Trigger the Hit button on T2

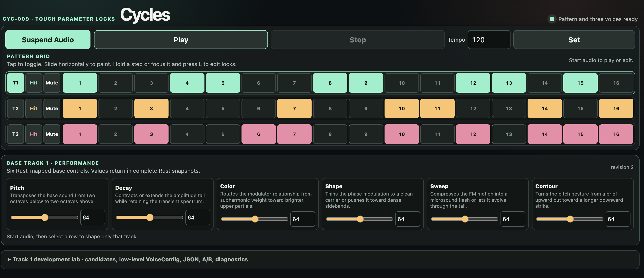point(33,108)
